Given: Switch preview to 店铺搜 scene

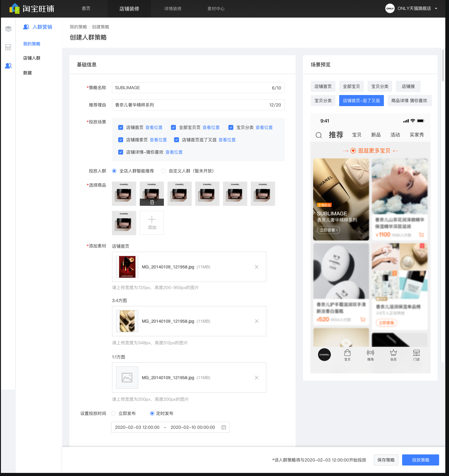Looking at the screenshot, I should point(408,86).
